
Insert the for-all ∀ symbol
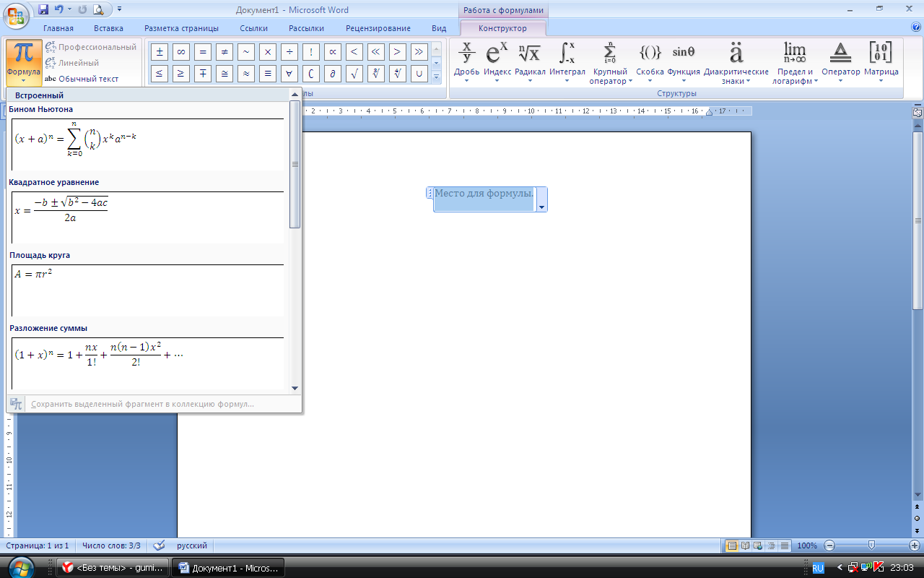(289, 74)
